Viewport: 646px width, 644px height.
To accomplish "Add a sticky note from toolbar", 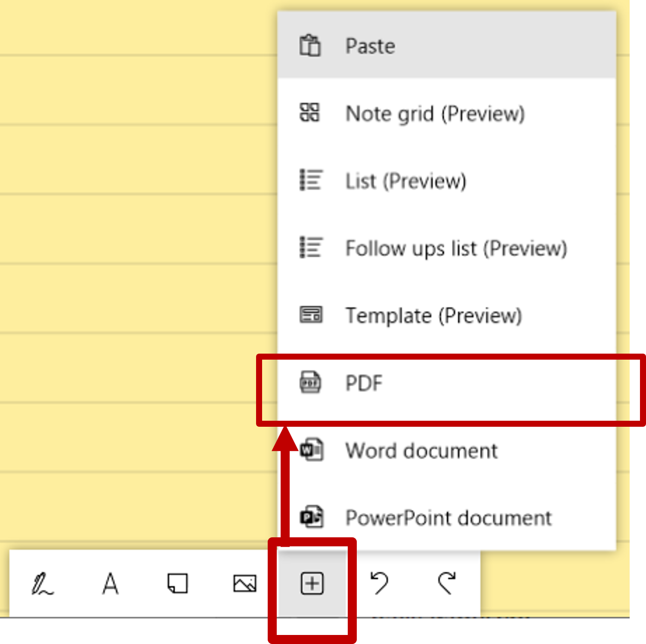I will (x=177, y=584).
